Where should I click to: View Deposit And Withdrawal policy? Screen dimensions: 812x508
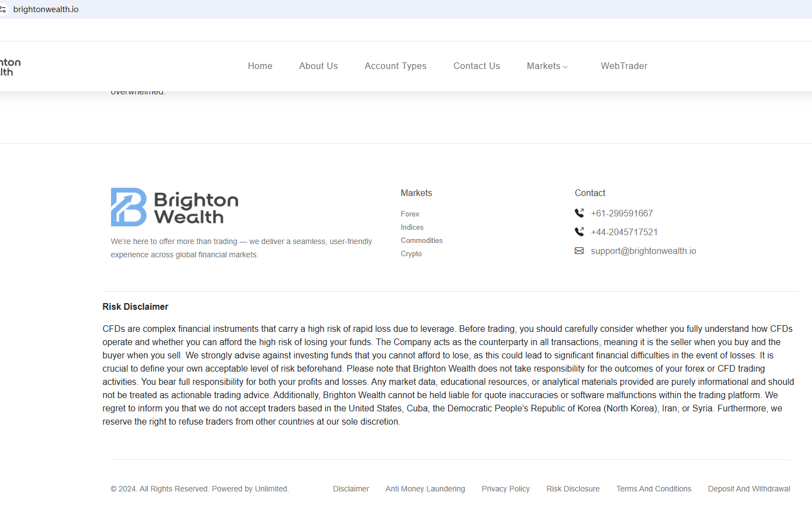pyautogui.click(x=749, y=489)
